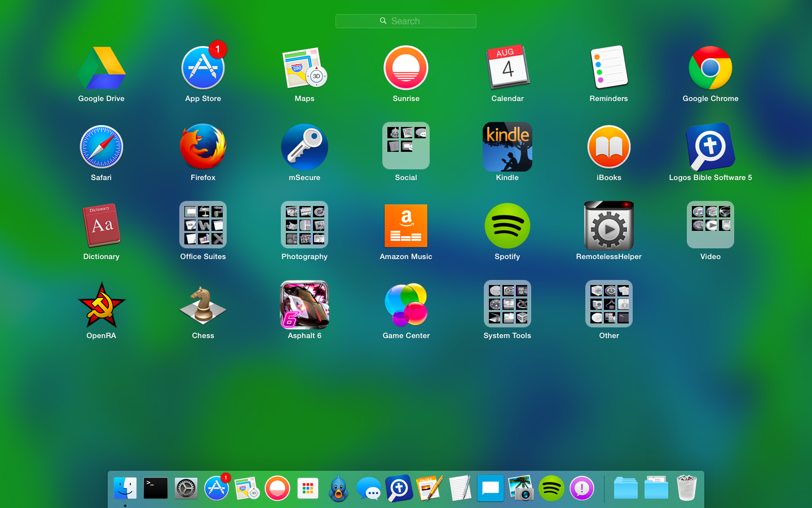The width and height of the screenshot is (812, 508).
Task: Open the Calendar app
Action: click(507, 68)
